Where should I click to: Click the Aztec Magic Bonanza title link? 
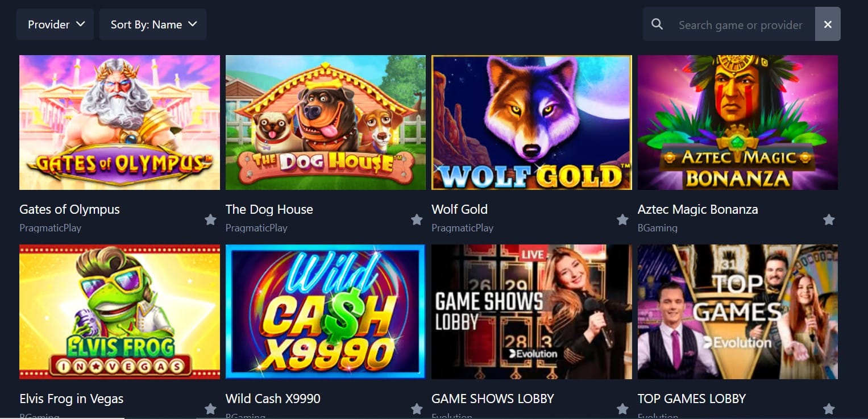698,209
